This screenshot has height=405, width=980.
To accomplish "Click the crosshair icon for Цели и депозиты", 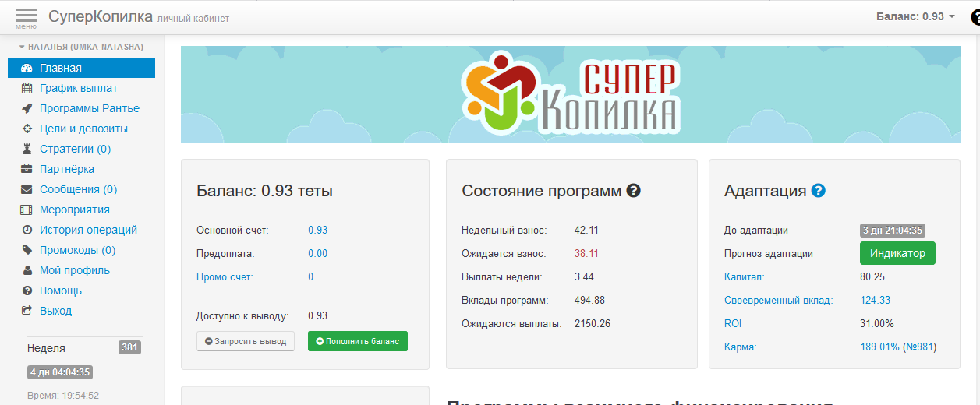I will point(27,129).
